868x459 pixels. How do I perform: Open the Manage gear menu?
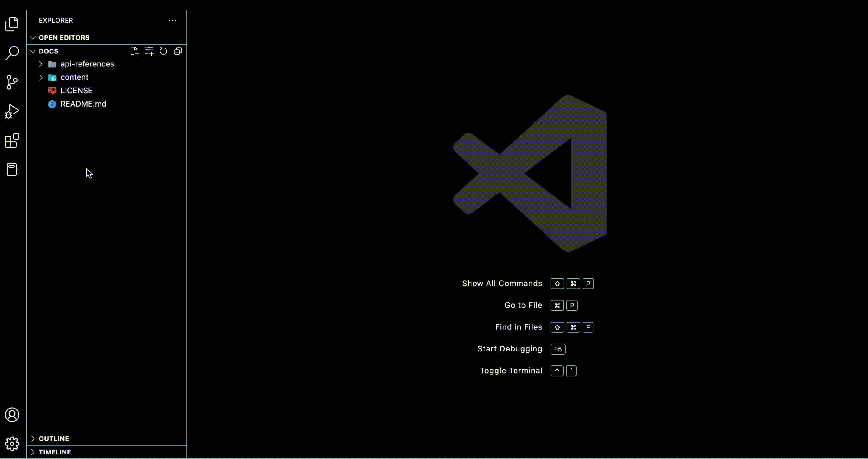click(x=12, y=444)
